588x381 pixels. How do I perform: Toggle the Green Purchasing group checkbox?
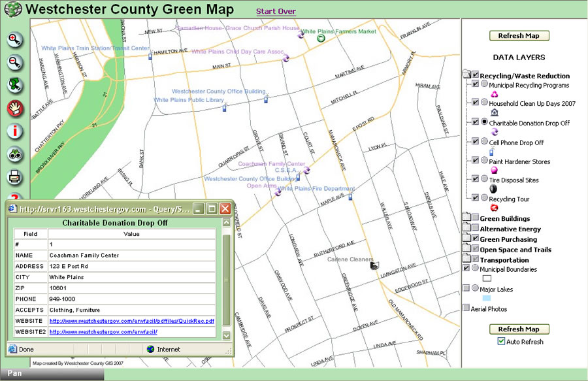(x=475, y=238)
